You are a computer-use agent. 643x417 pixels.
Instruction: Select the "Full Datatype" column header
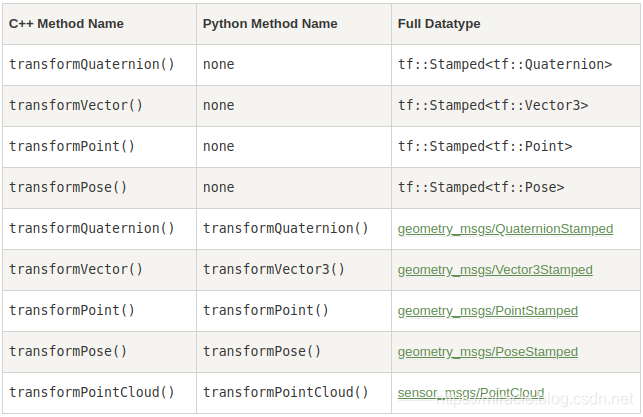(x=439, y=23)
